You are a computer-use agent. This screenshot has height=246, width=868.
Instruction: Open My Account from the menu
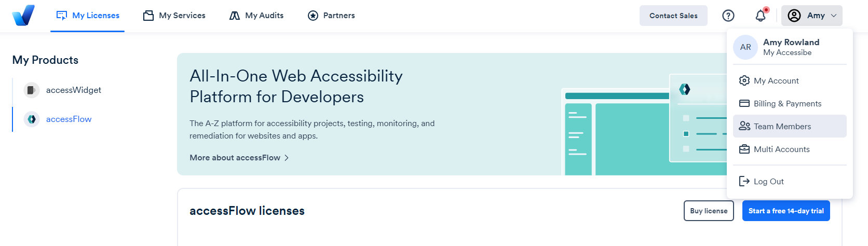point(790,80)
